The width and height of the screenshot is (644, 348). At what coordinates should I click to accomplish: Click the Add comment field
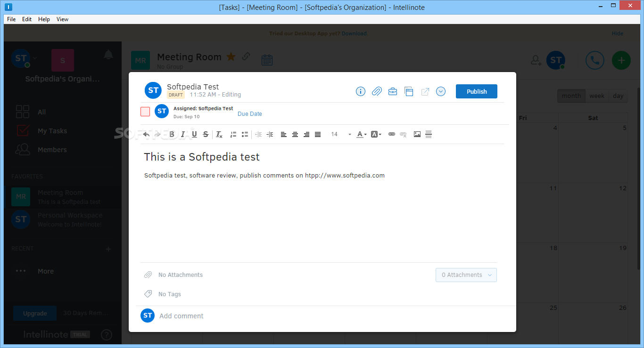pos(182,316)
